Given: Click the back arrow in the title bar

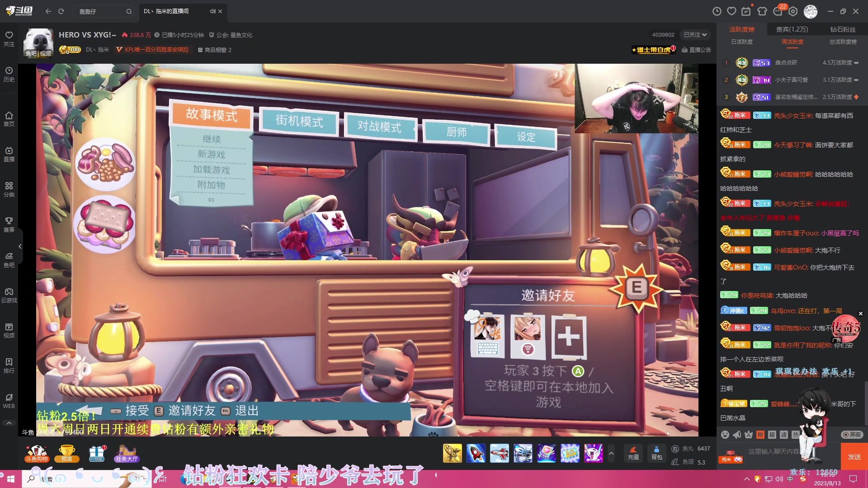Looking at the screenshot, I should click(48, 11).
